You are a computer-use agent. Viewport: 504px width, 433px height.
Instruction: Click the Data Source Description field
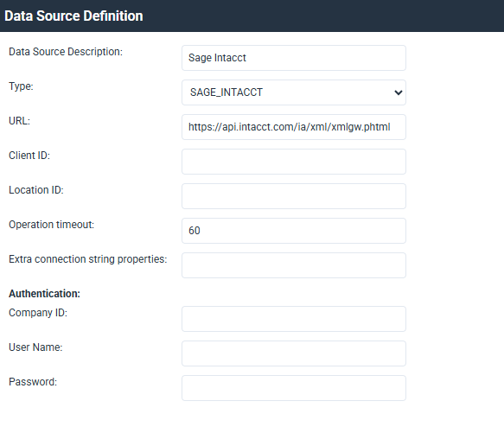294,58
